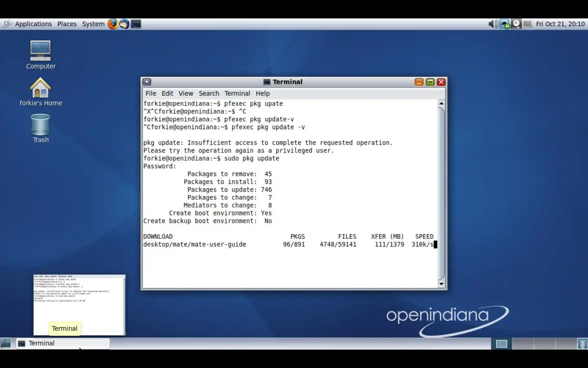Minimize the Terminal window
This screenshot has width=588, height=368.
[419, 82]
